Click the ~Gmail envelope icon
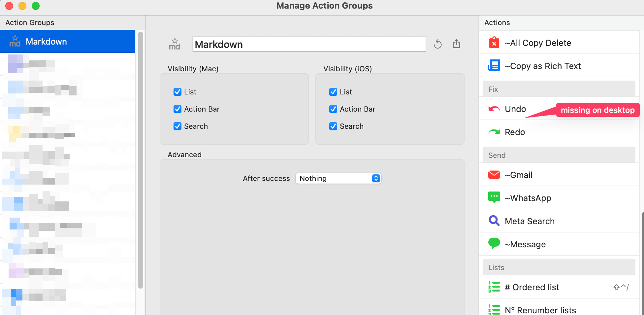Screen dimensions: 644x315 pos(494,174)
